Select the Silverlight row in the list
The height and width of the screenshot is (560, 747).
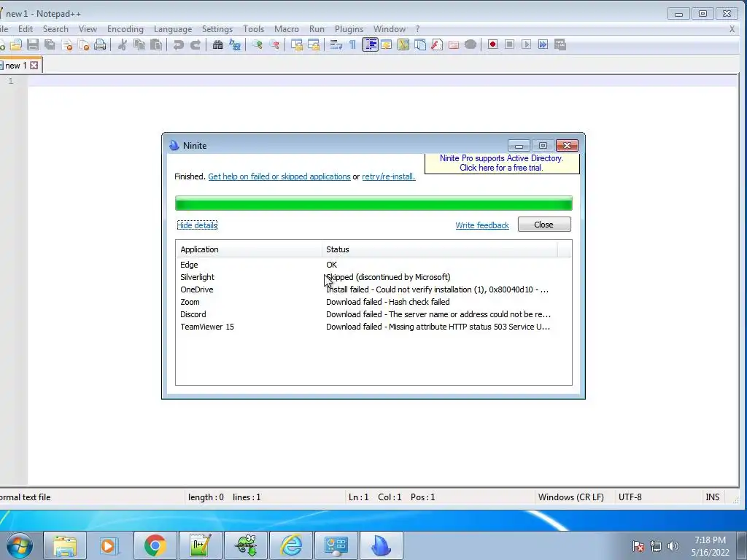click(x=373, y=277)
